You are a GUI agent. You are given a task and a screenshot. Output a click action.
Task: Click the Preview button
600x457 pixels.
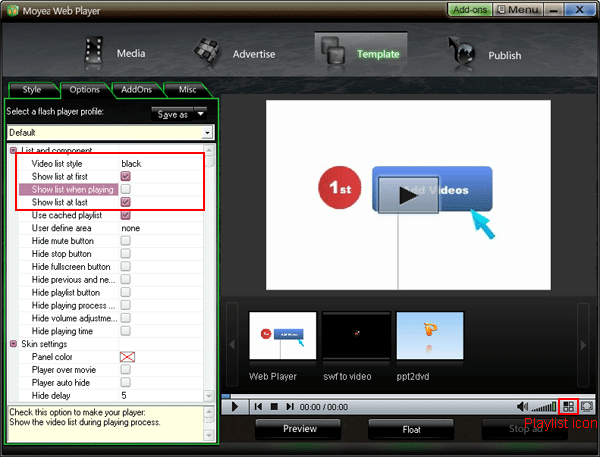click(x=298, y=429)
